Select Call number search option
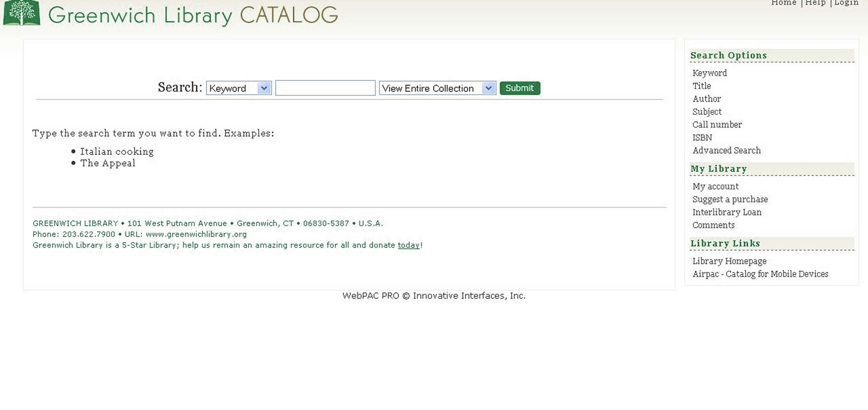Viewport: 868px width, 410px height. coord(717,124)
